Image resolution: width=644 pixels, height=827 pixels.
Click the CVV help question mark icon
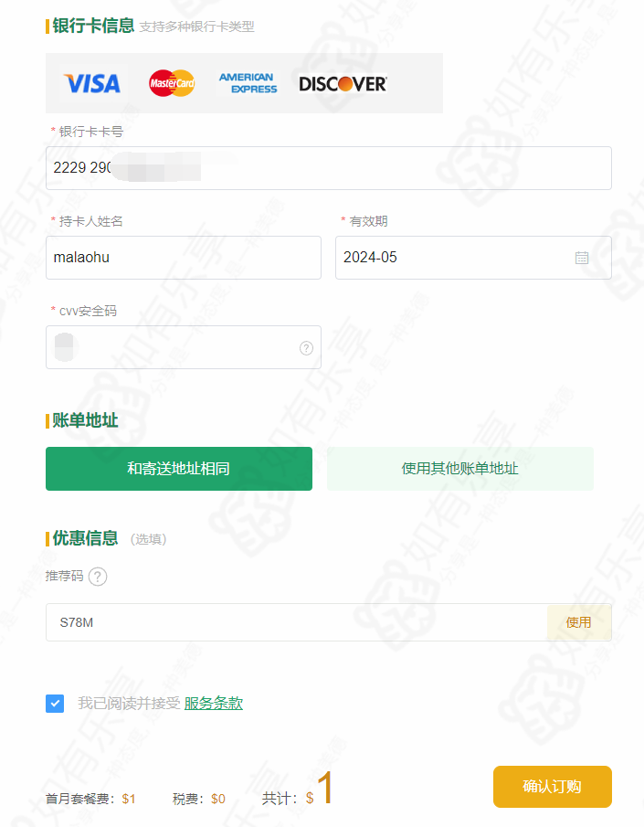coord(306,347)
